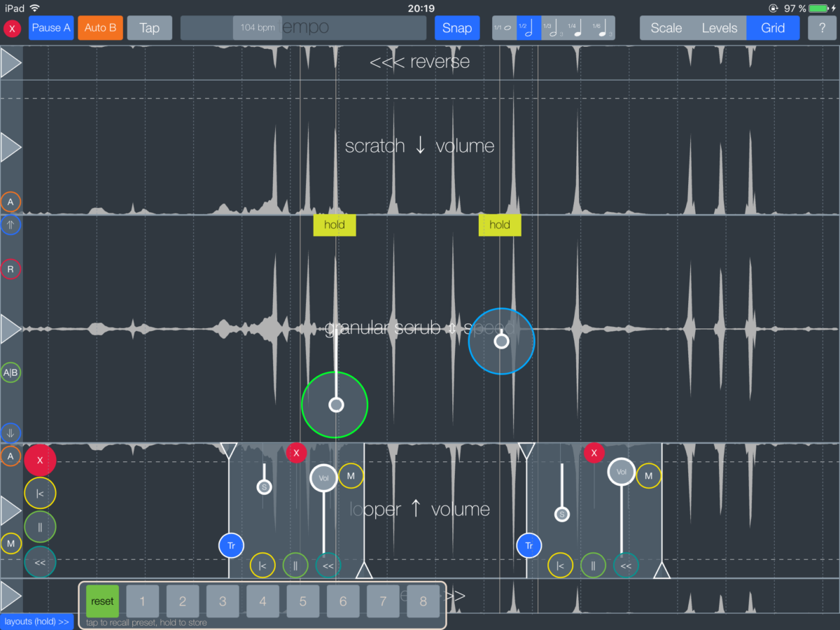Click the Tap tempo button
Viewport: 840px width, 630px height.
coord(149,28)
